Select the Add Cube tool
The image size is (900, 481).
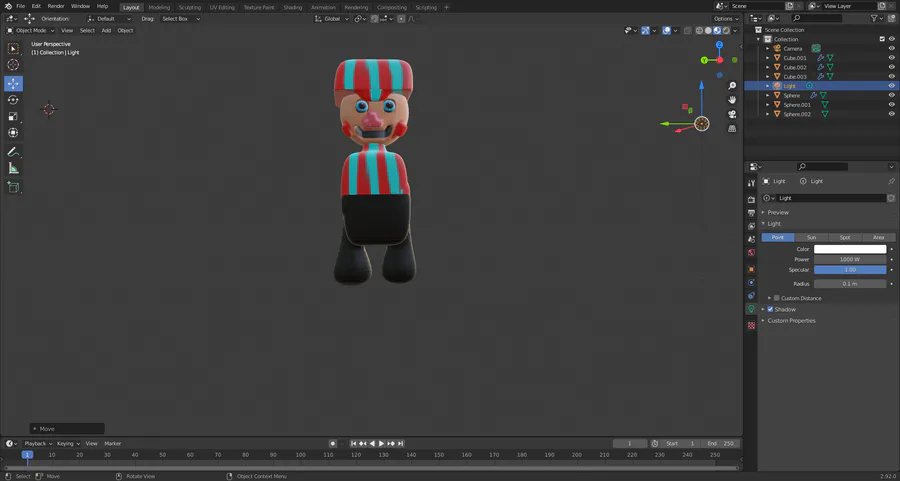point(13,187)
